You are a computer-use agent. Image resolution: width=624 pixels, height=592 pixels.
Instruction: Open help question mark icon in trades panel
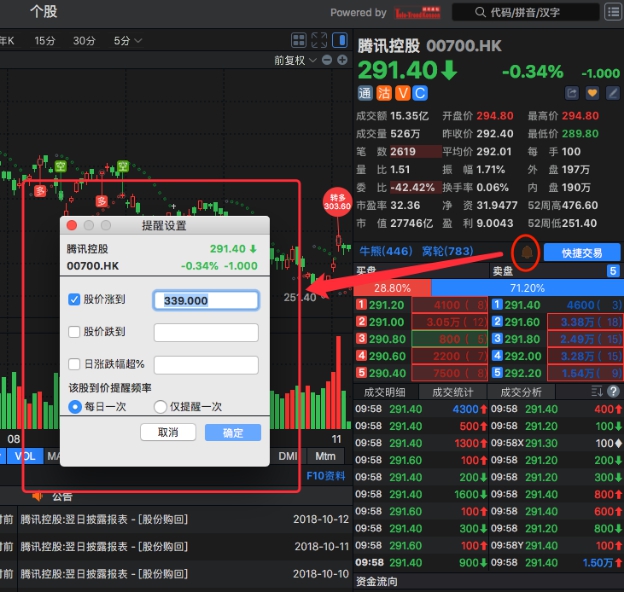click(613, 391)
